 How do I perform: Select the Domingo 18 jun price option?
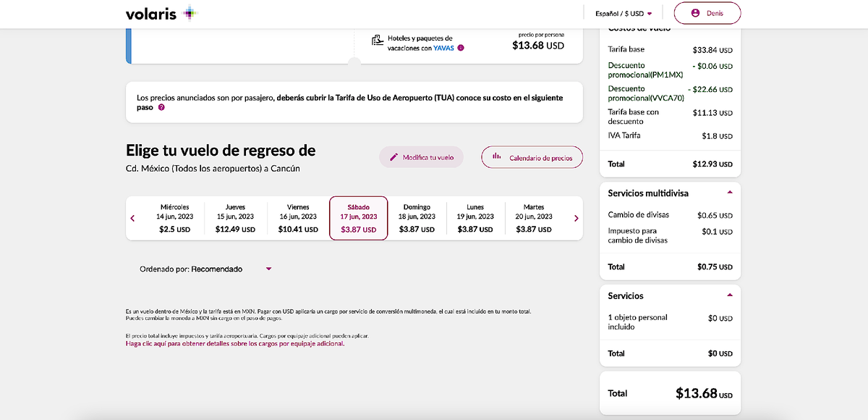[417, 217]
